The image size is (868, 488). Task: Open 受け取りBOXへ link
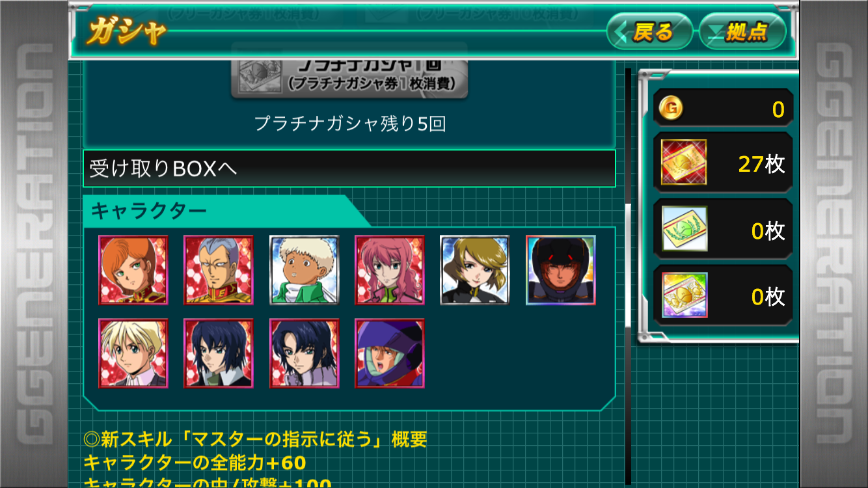[x=349, y=169]
